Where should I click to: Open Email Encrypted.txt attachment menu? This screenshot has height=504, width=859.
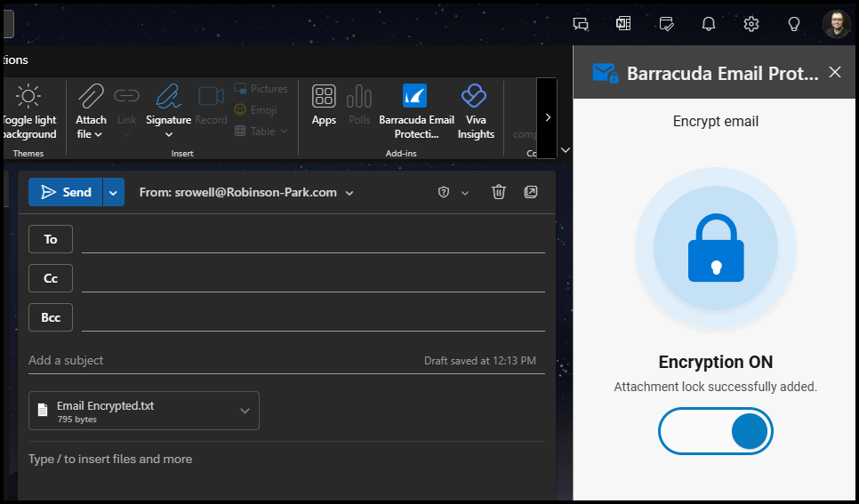[x=245, y=411]
